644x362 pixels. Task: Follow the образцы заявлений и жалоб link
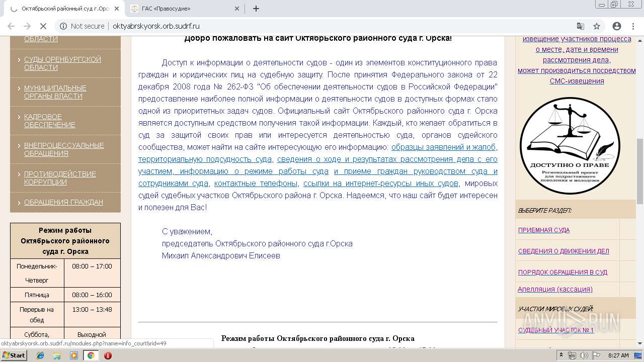(x=443, y=147)
